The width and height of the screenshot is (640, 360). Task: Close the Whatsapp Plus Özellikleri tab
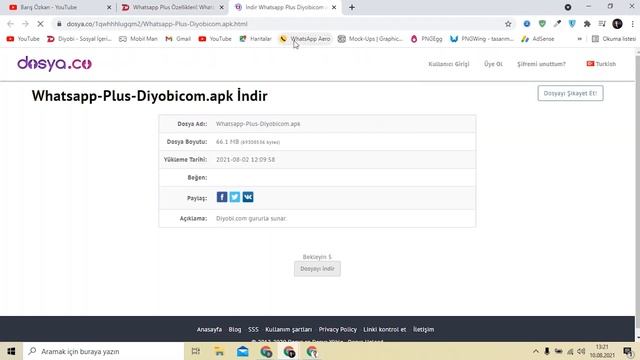[x=222, y=7]
